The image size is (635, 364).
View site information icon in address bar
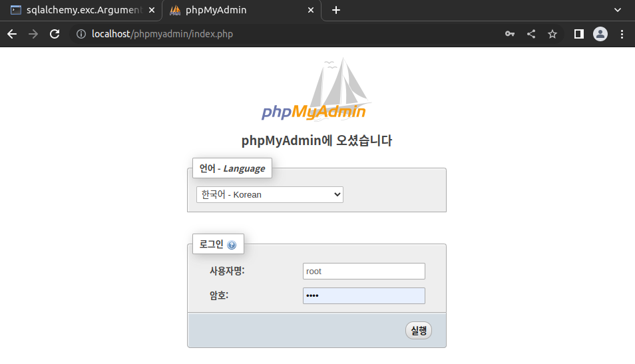click(x=81, y=34)
